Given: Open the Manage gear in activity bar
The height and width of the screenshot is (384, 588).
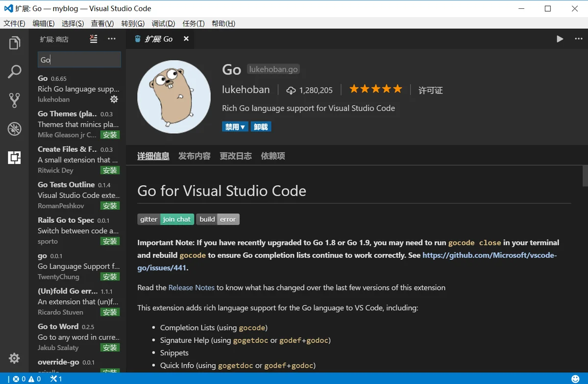Looking at the screenshot, I should coord(14,358).
